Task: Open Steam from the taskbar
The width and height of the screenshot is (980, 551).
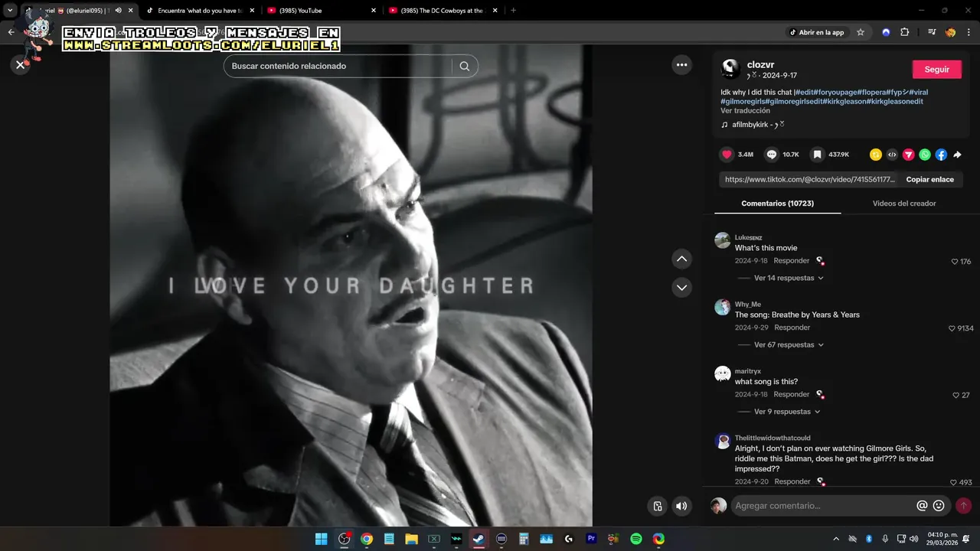Action: tap(479, 539)
